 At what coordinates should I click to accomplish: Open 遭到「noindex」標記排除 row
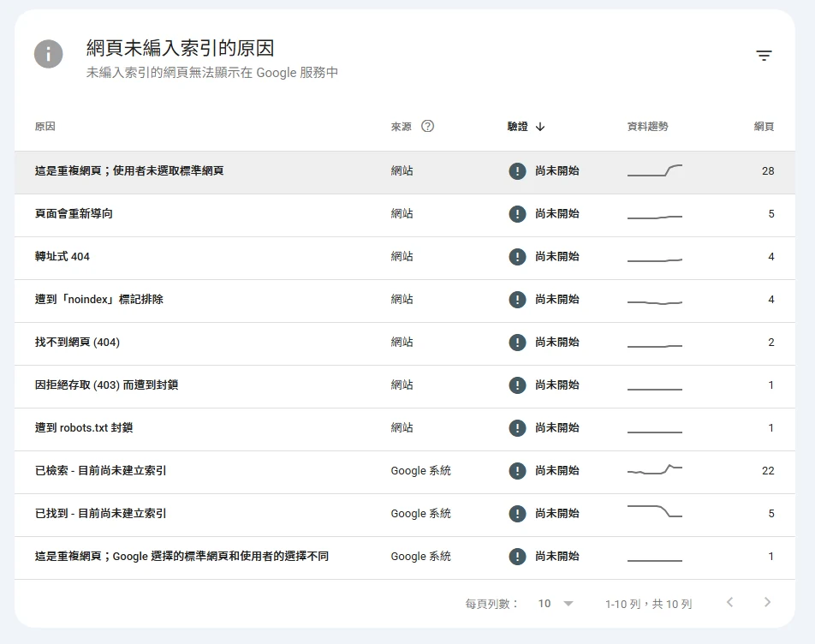pos(405,301)
